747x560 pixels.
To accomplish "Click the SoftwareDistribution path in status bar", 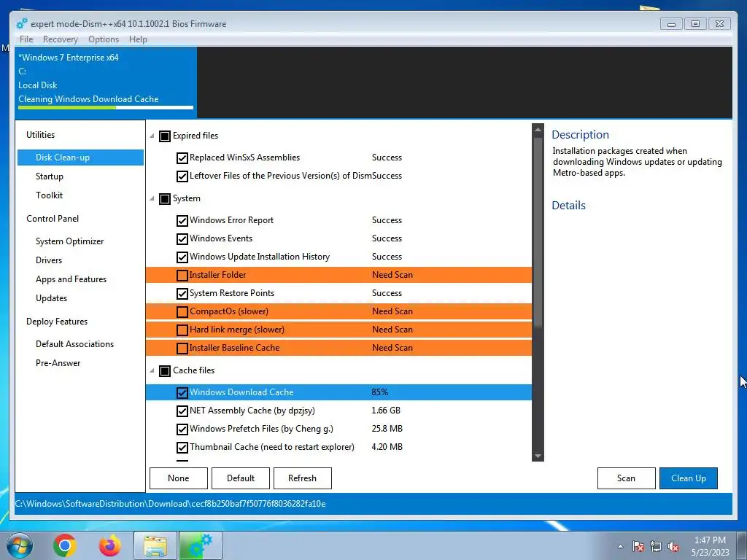I will click(x=170, y=504).
